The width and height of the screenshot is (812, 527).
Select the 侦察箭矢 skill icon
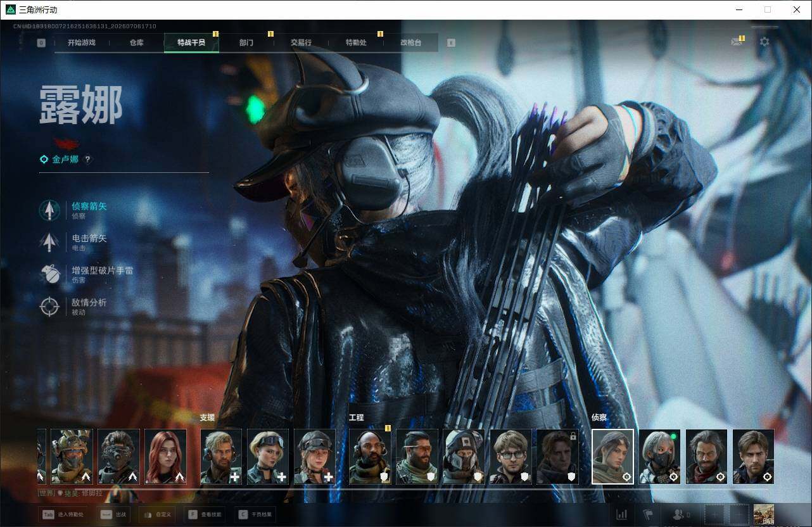point(49,210)
